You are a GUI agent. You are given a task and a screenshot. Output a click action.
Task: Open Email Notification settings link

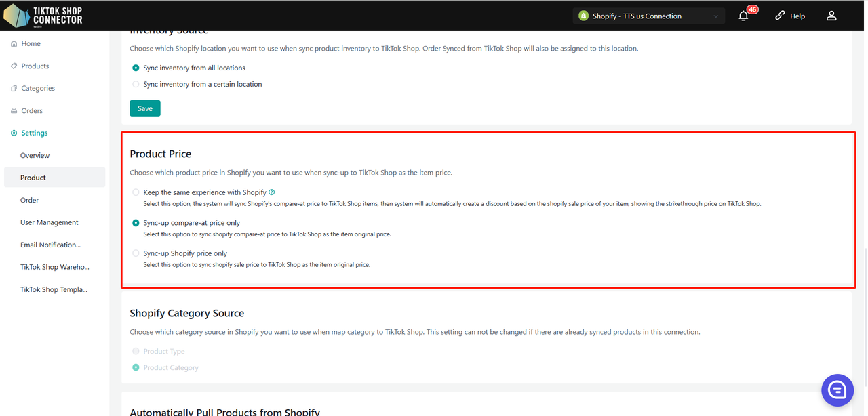pos(50,245)
